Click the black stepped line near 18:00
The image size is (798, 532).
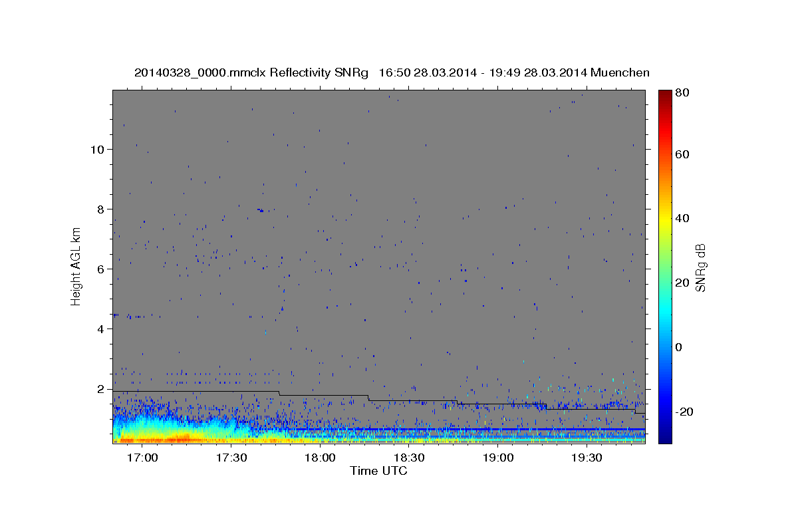(x=323, y=395)
